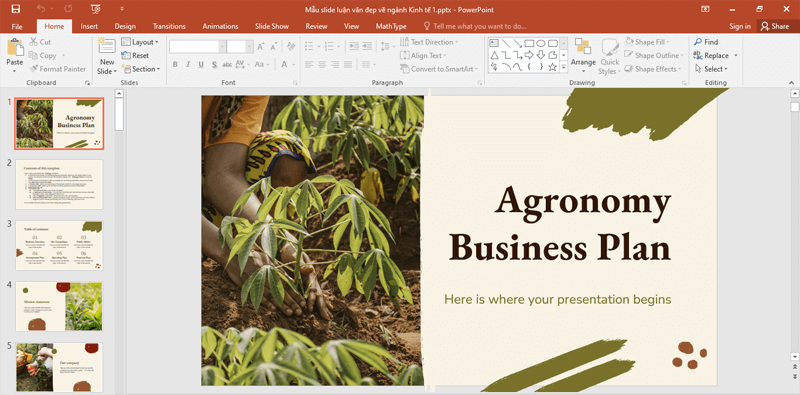Open the Text Direction dropdown
The height and width of the screenshot is (395, 800).
tap(429, 42)
